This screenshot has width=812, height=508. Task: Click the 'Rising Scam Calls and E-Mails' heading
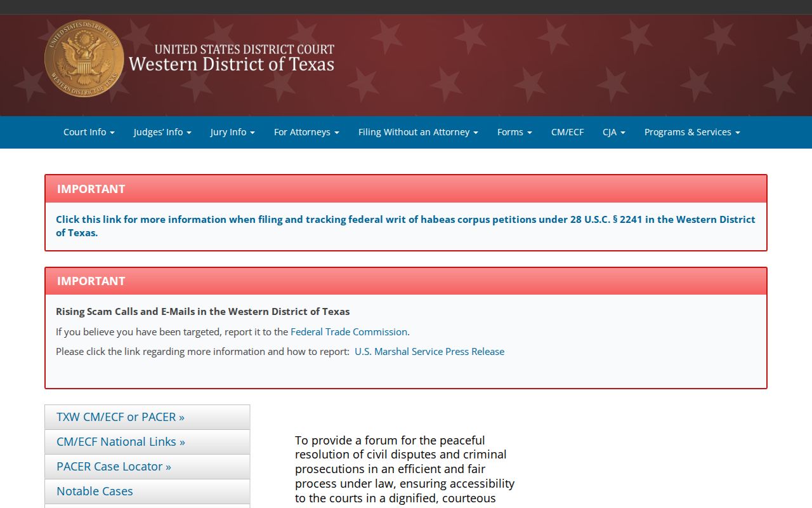pyautogui.click(x=203, y=311)
